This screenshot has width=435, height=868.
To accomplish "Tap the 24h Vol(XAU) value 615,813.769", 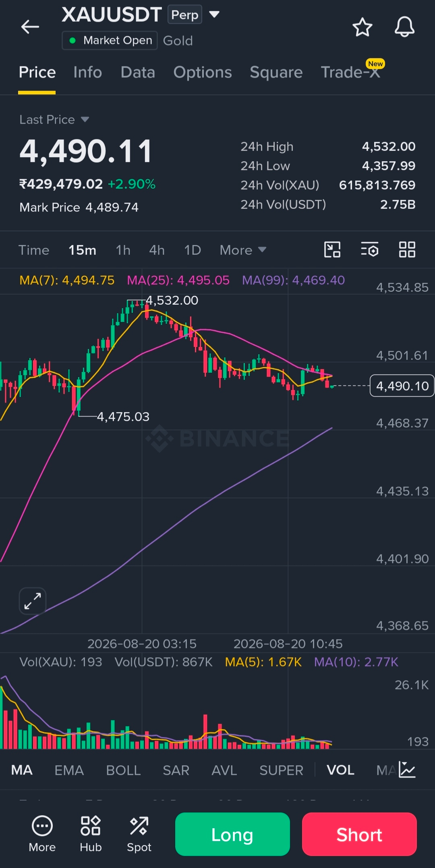I will [x=377, y=185].
